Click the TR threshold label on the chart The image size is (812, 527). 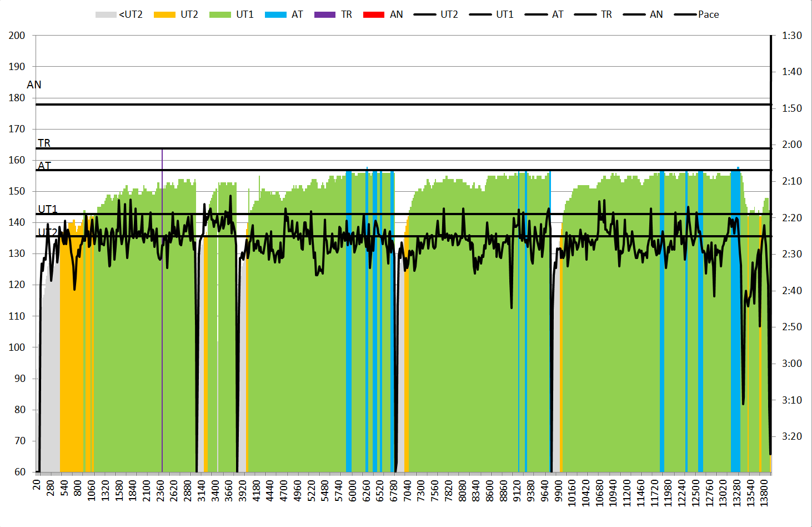pyautogui.click(x=44, y=143)
